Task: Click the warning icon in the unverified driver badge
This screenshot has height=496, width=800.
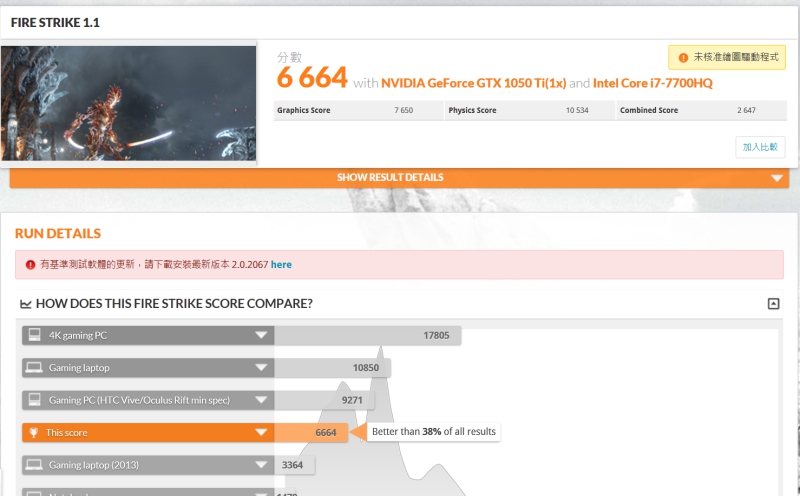Action: click(x=683, y=58)
